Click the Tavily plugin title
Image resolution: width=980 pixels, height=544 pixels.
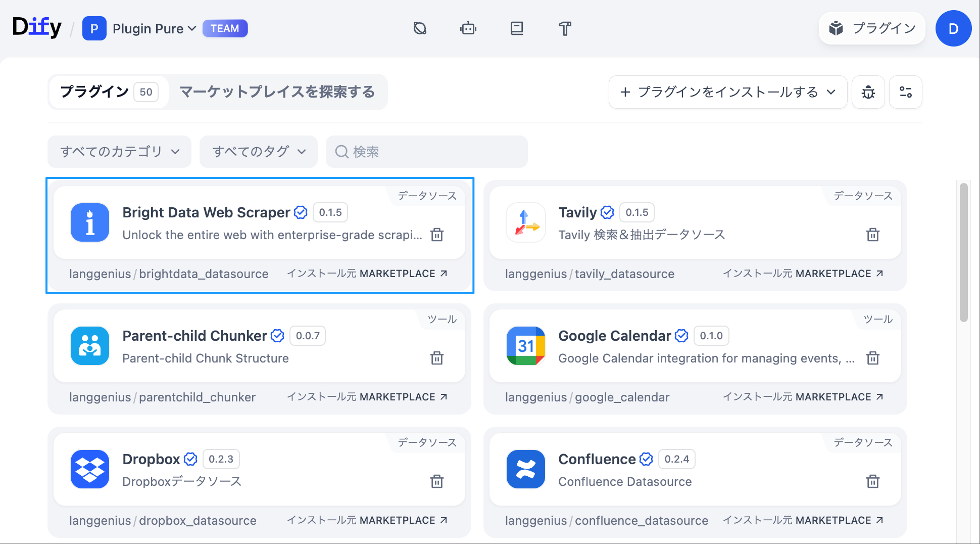pos(577,212)
